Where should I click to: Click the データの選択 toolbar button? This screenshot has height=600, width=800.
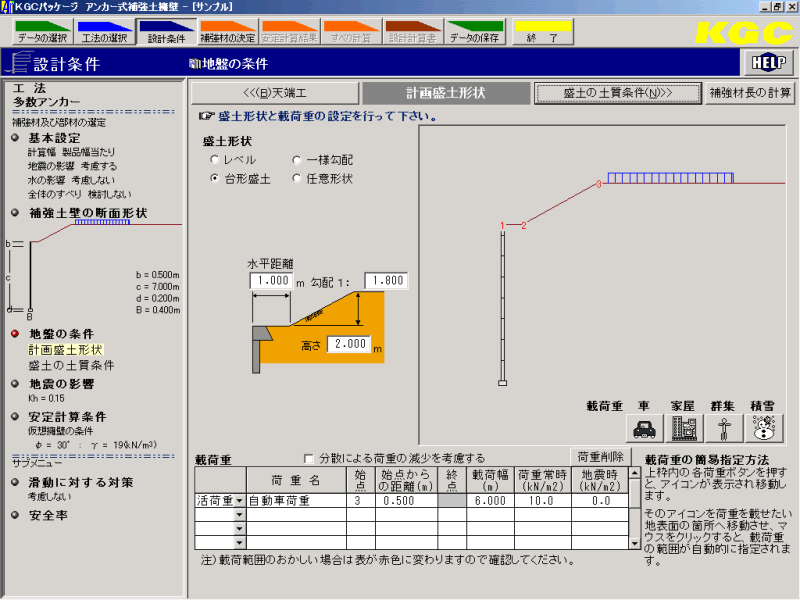click(43, 33)
